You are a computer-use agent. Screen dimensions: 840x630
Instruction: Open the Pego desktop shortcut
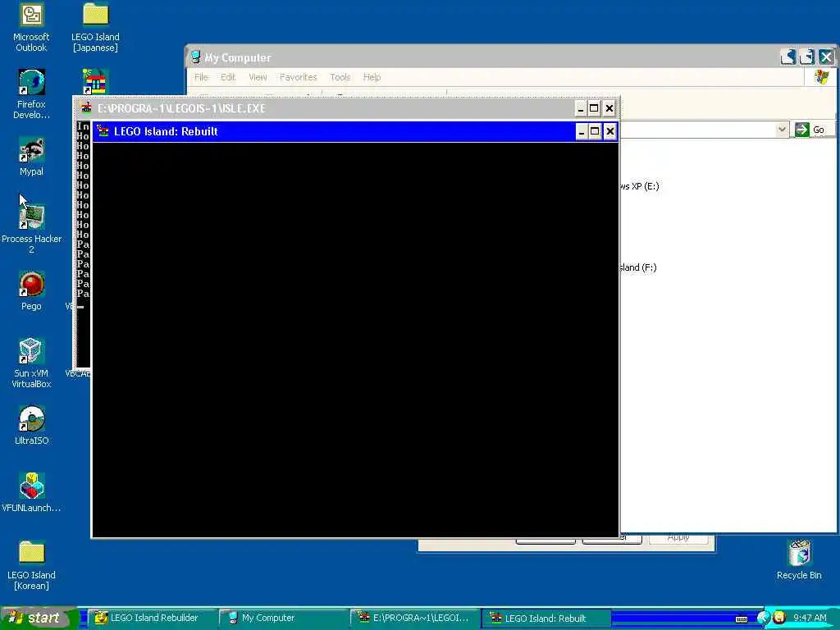31,291
